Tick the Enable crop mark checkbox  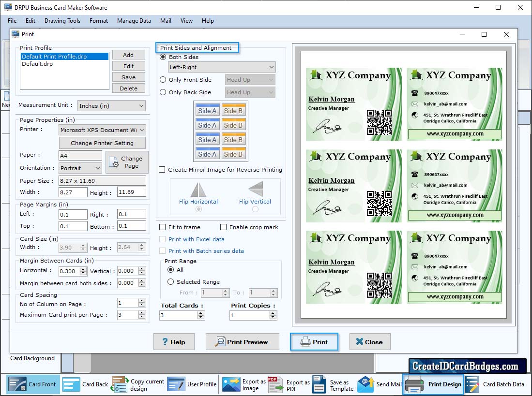[x=223, y=227]
